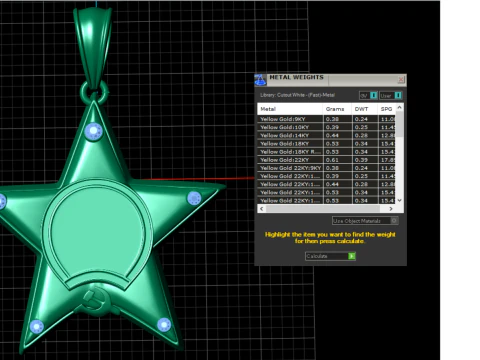Select the Yellow Gold:14KY row
480x360 pixels.
pyautogui.click(x=327, y=135)
